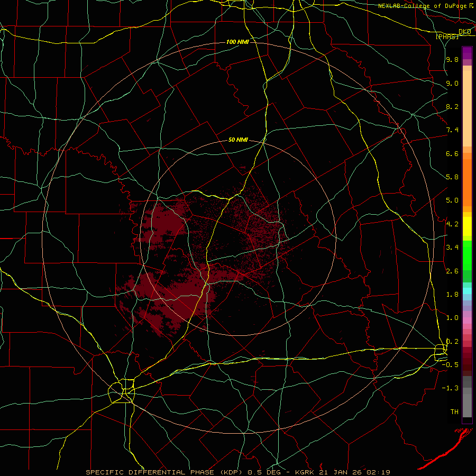The width and height of the screenshot is (476, 476).
Task: Click the 4.2 scale value
Action: 452,224
